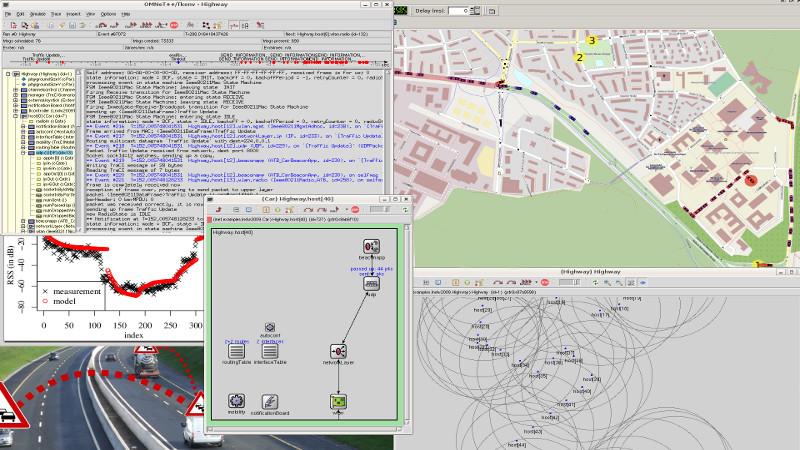Click the udp module icon in Car window

coord(371,284)
